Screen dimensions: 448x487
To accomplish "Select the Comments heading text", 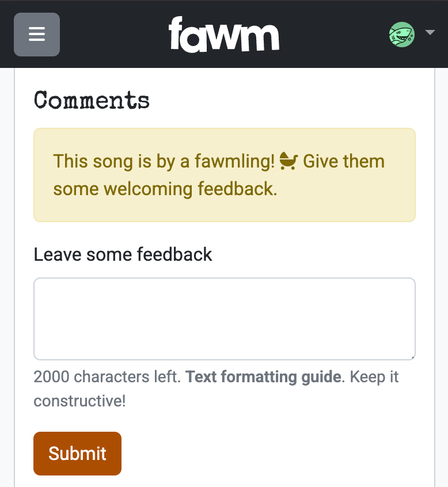I will point(92,101).
